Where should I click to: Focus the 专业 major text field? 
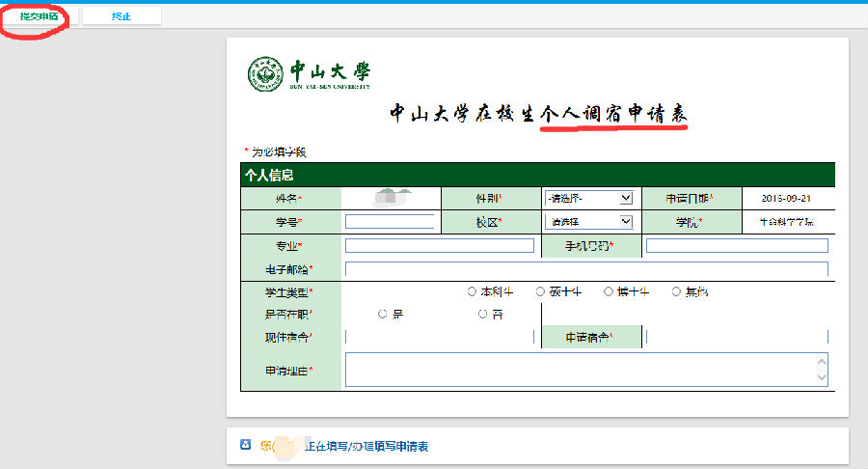click(439, 246)
